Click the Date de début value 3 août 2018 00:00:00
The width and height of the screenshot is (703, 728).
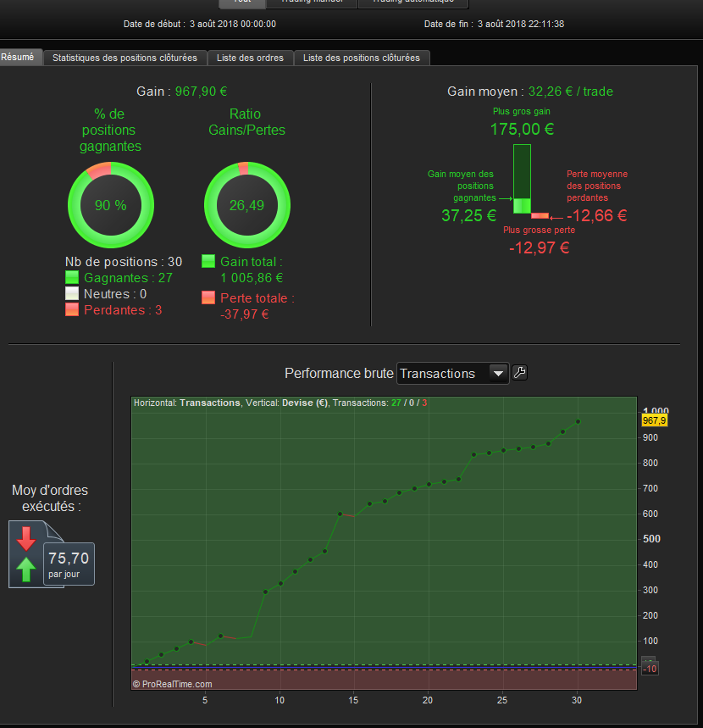(x=232, y=24)
